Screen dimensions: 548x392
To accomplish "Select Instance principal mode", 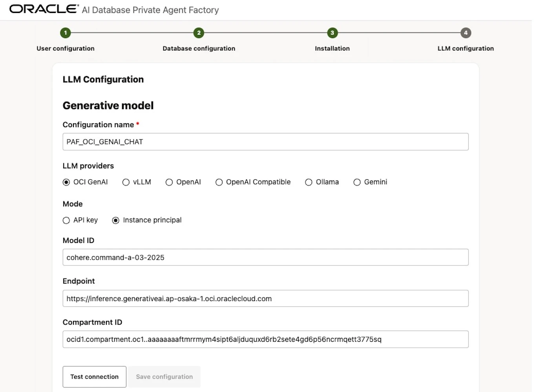I will [x=116, y=221].
